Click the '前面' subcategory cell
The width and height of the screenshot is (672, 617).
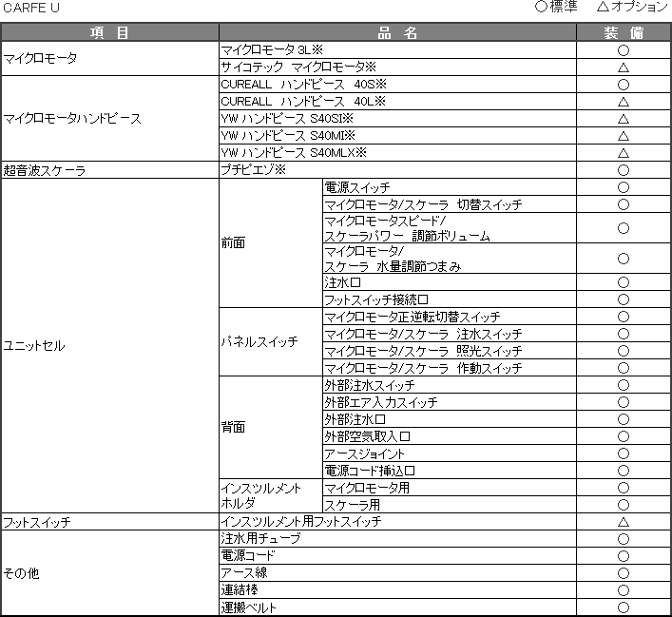(271, 243)
